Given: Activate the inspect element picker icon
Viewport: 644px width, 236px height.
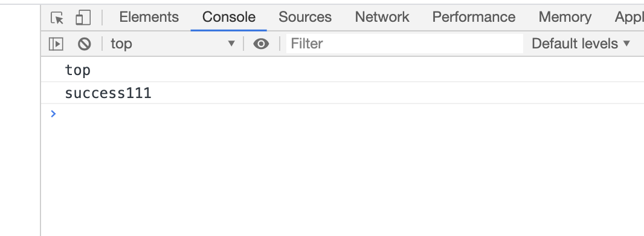Looking at the screenshot, I should point(57,18).
